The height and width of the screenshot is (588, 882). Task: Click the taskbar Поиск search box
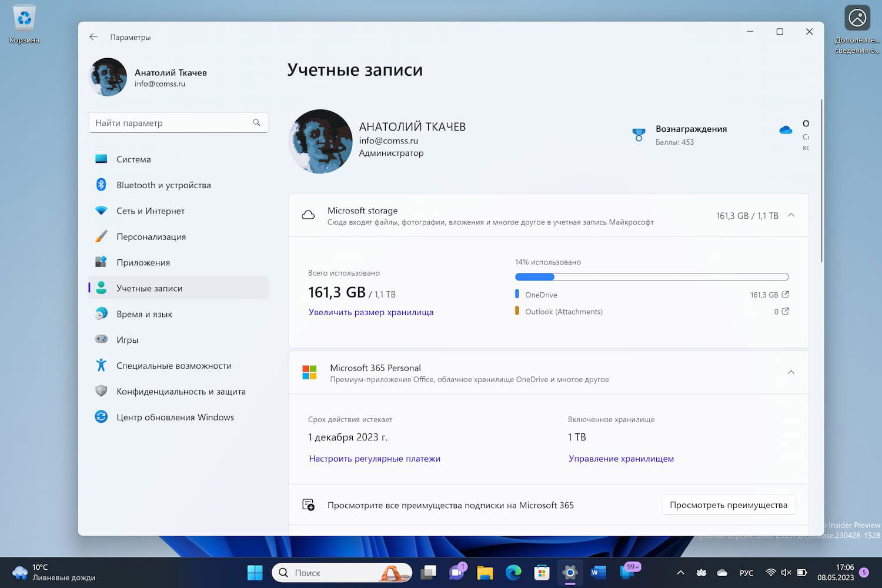tap(342, 573)
